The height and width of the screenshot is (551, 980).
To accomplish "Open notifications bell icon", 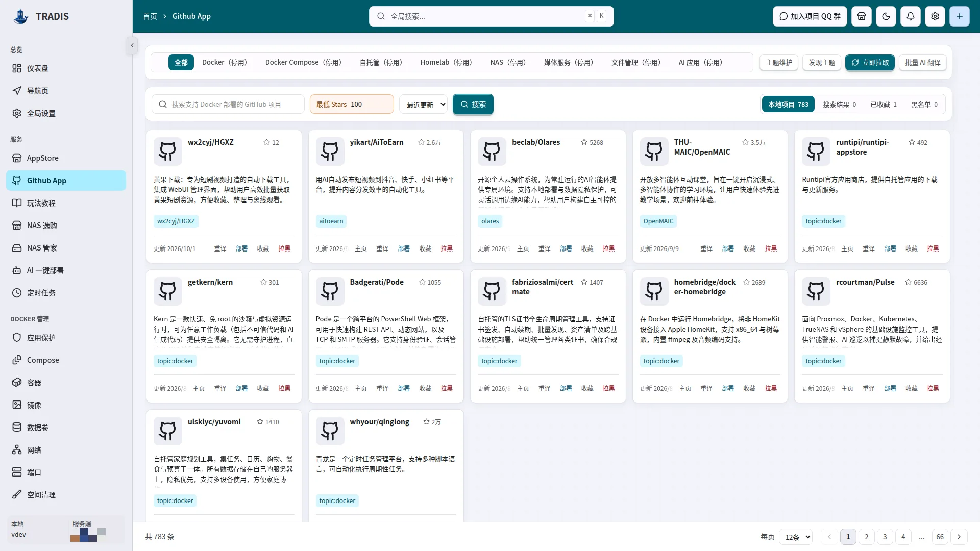I will pos(911,16).
